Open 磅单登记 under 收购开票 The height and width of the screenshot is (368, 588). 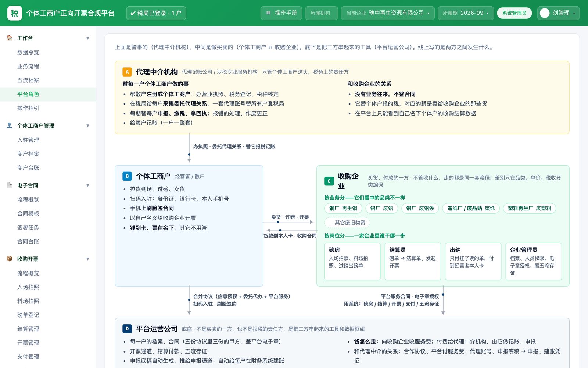point(48,315)
